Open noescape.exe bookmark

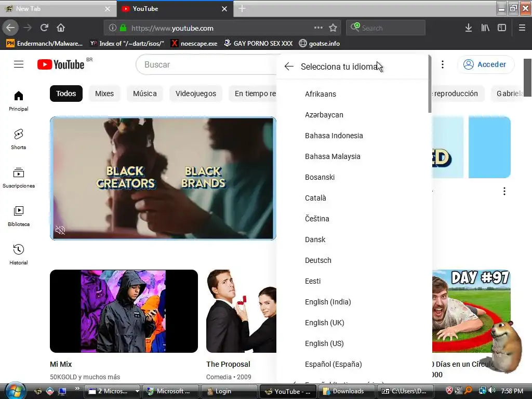point(194,44)
